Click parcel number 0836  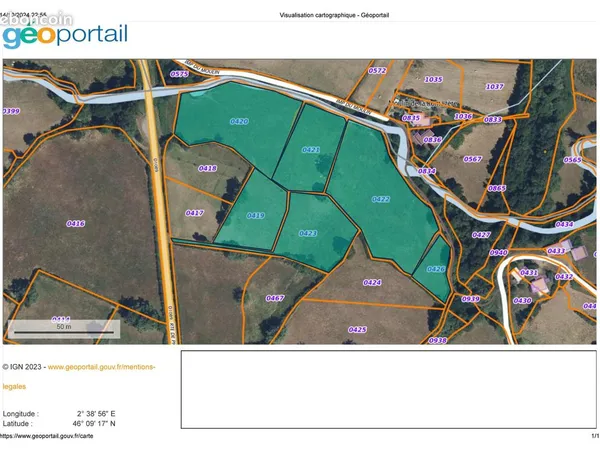pos(432,140)
